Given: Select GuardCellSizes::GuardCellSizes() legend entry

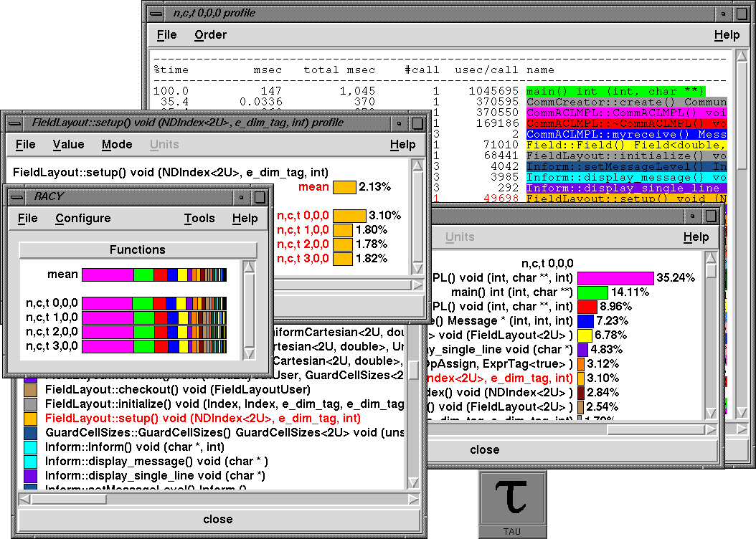Looking at the screenshot, I should 225,433.
